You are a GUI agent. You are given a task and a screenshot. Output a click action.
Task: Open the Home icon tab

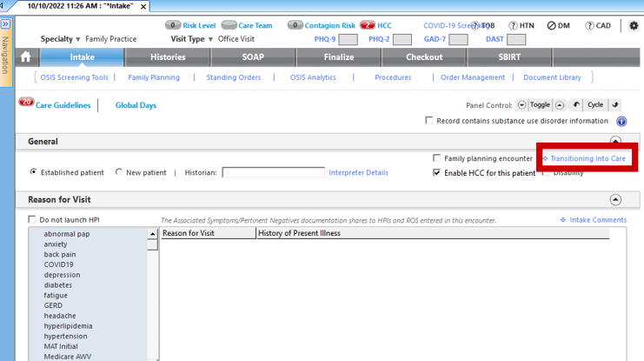point(25,57)
